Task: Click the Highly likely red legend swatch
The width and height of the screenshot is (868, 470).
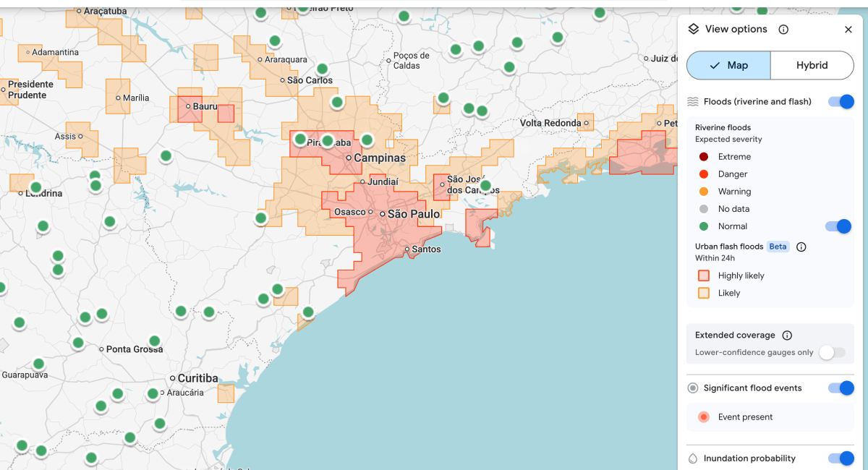Action: (703, 275)
